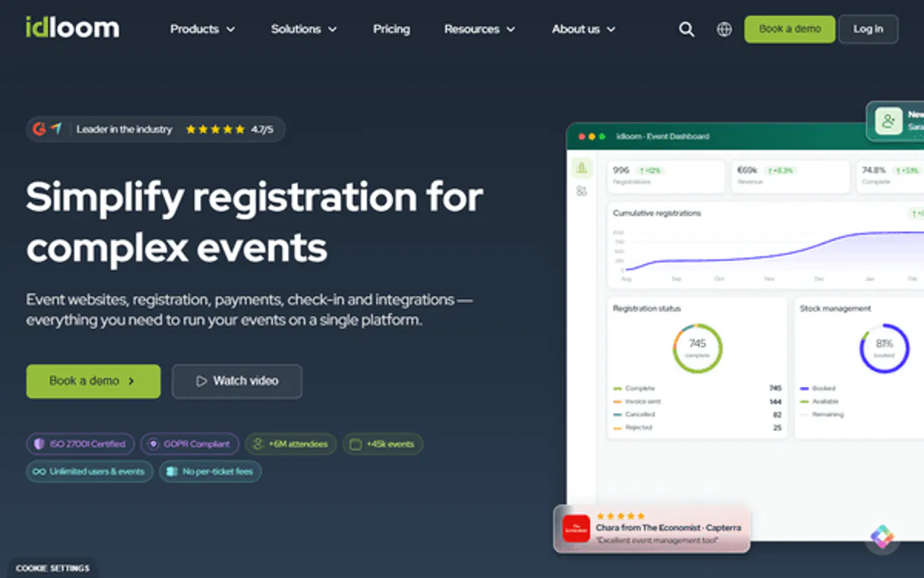This screenshot has width=924, height=578.
Task: Click the ISO 27001 Certified badge
Action: (81, 444)
